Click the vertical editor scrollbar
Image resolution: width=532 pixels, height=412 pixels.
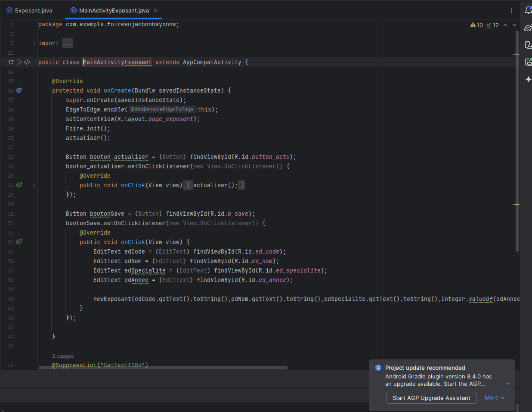pyautogui.click(x=517, y=141)
